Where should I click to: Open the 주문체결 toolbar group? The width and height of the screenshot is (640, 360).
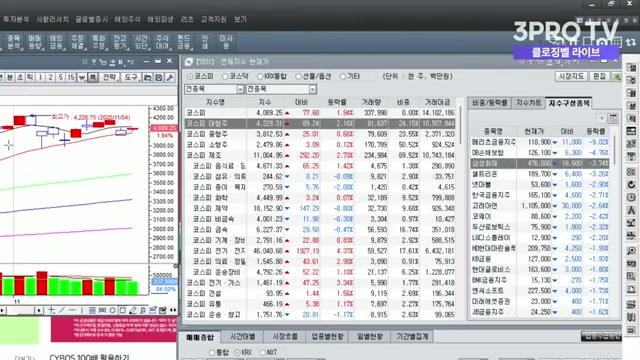[77, 42]
